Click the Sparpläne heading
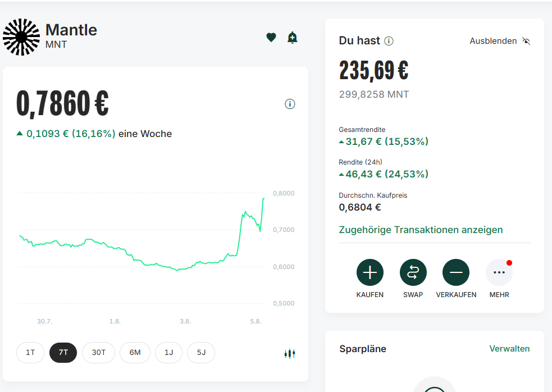 pyautogui.click(x=363, y=349)
